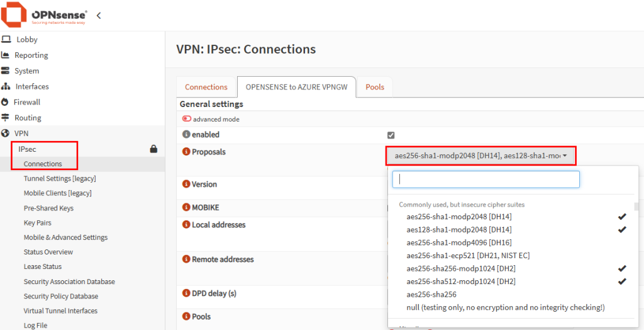The height and width of the screenshot is (330, 644).
Task: Click the System server icon
Action: pos(5,71)
